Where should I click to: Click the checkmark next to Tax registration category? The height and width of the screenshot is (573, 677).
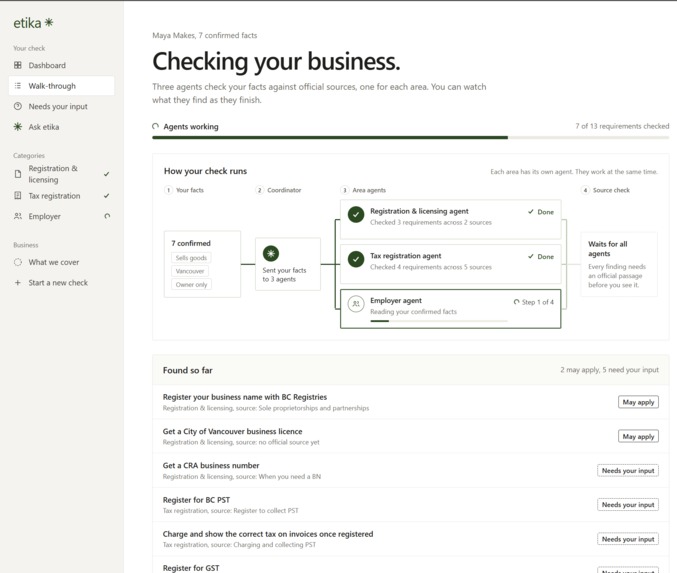pyautogui.click(x=107, y=196)
